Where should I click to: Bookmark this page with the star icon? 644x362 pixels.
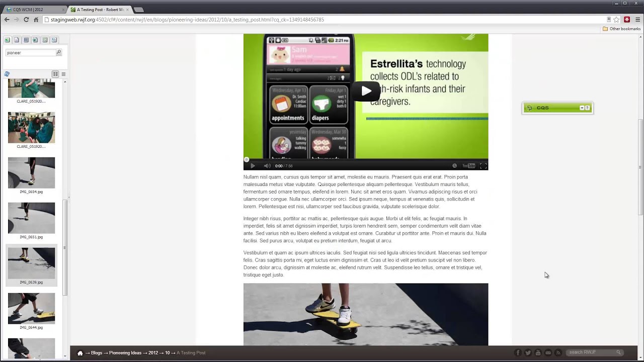616,20
